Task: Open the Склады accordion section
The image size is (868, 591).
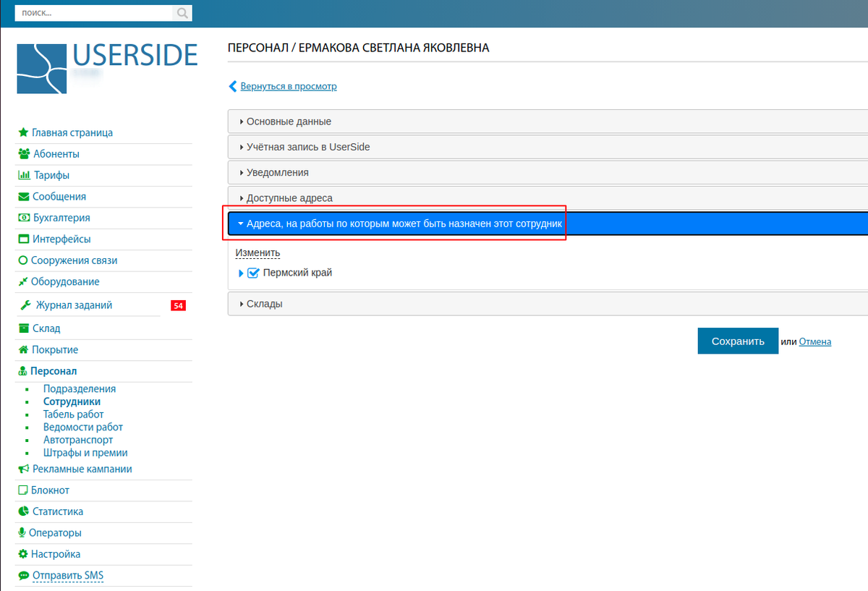Action: pyautogui.click(x=264, y=304)
